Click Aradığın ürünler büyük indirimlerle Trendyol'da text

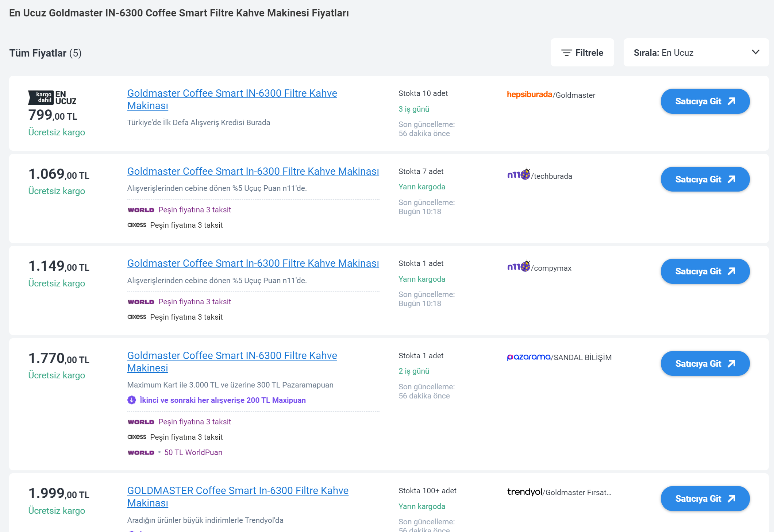click(205, 520)
